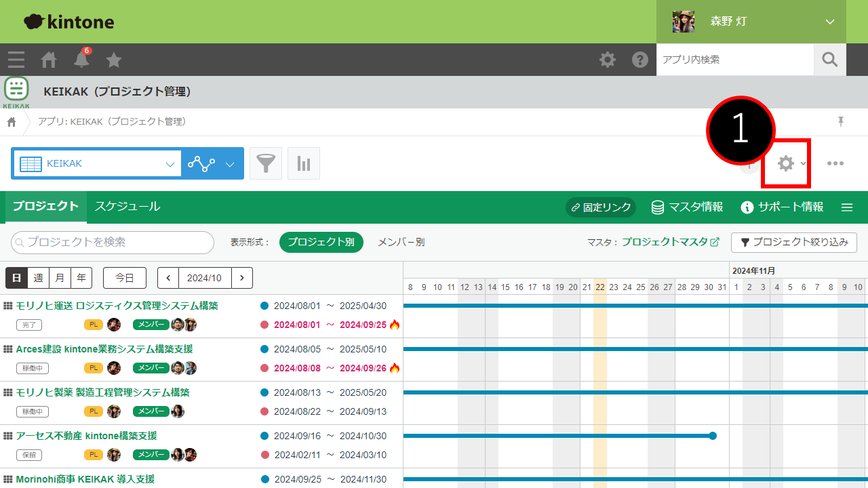Click the モリノヒ運送 gantt bar
This screenshot has width=868, height=488.
tap(635, 306)
